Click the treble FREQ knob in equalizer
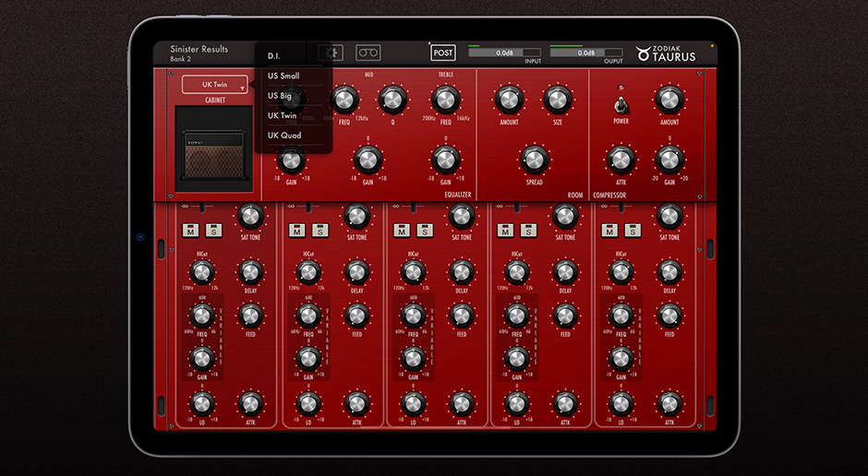868x476 pixels. click(x=445, y=100)
